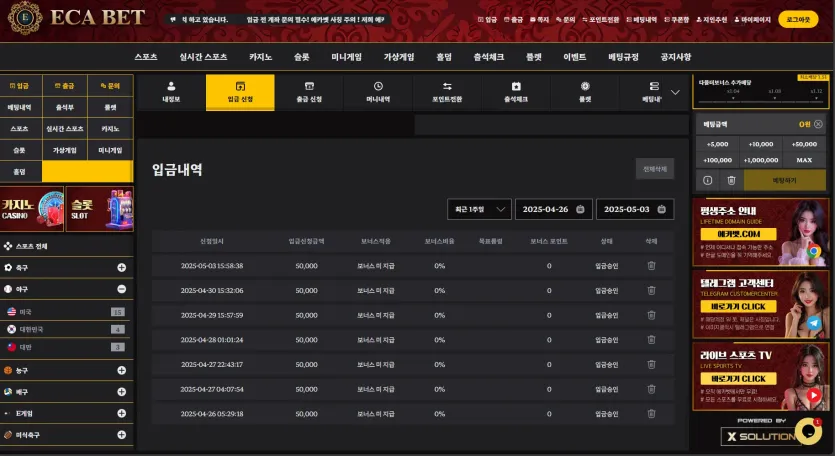Click trash icon on 2025-04-27 04:07:54 row
The width and height of the screenshot is (835, 456).
(651, 389)
